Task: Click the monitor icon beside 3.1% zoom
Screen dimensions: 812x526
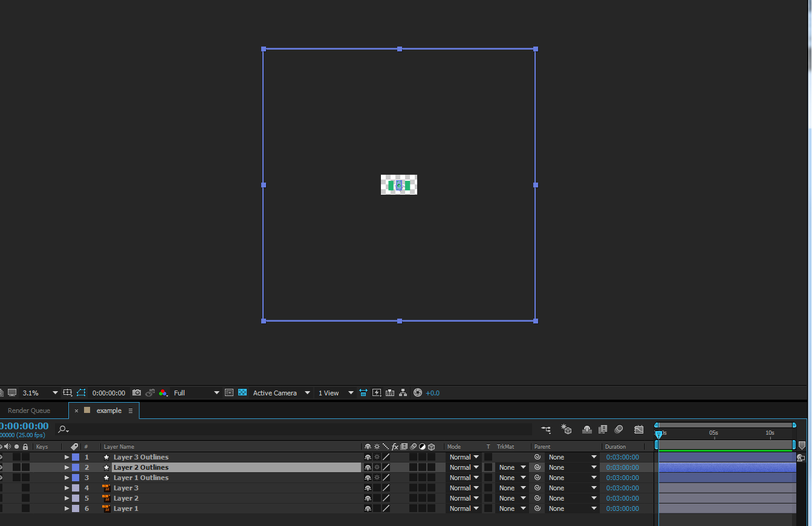Action: pos(12,392)
